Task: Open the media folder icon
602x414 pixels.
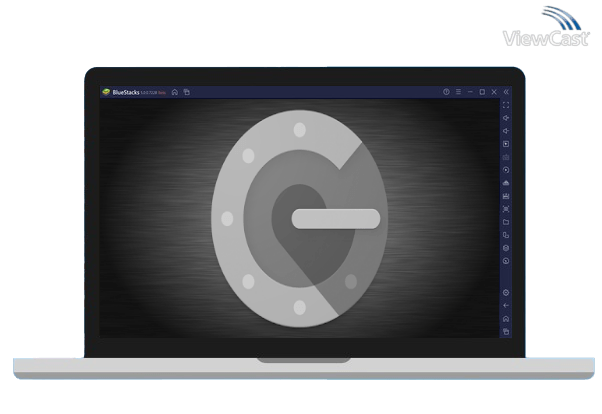Action: [506, 222]
